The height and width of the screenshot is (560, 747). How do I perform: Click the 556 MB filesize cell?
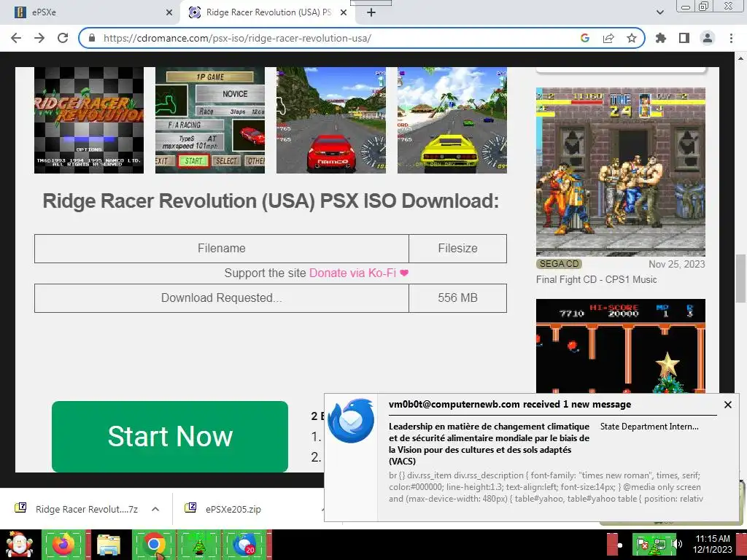[458, 298]
